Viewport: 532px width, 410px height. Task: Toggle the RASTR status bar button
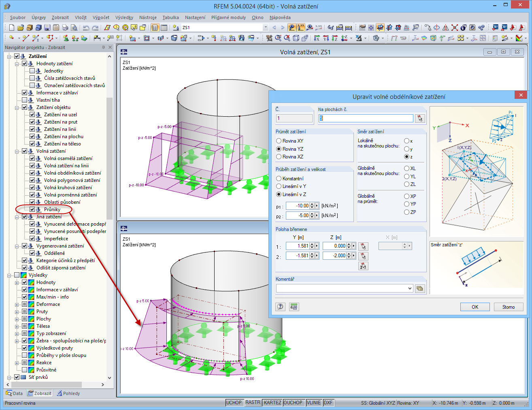pos(253,403)
